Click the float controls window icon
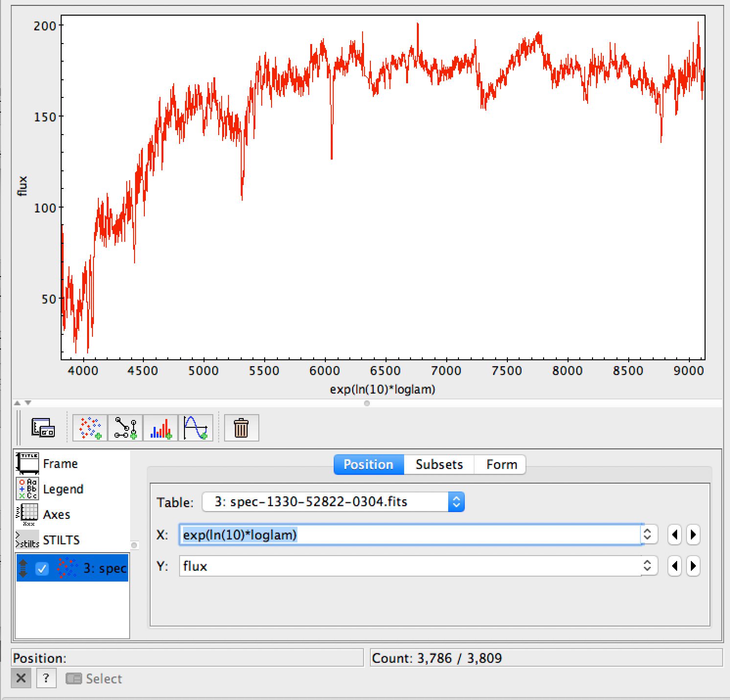Screen dimensions: 730x700 click(43, 428)
